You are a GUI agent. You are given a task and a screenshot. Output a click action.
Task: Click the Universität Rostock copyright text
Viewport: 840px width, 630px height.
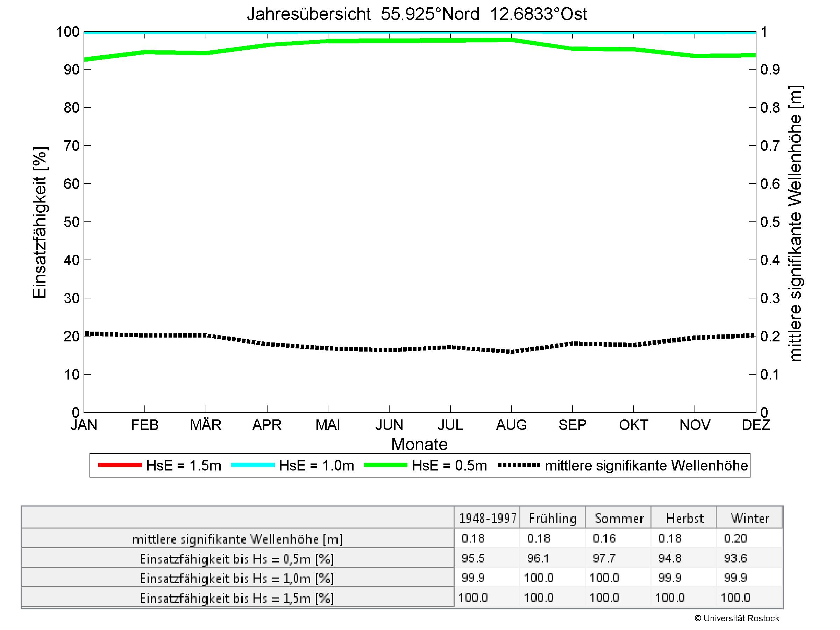(x=737, y=618)
